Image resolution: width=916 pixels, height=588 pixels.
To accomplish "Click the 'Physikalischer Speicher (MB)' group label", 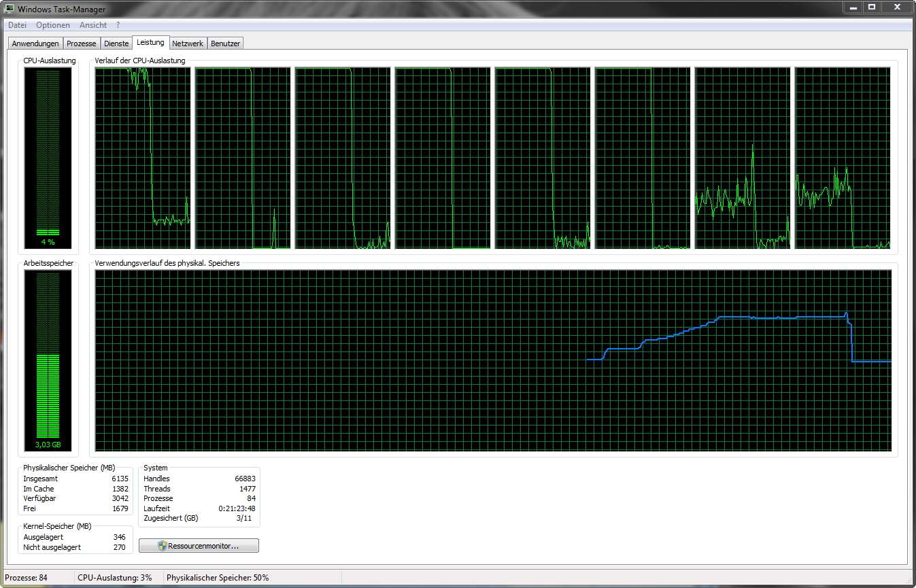I will tap(69, 468).
